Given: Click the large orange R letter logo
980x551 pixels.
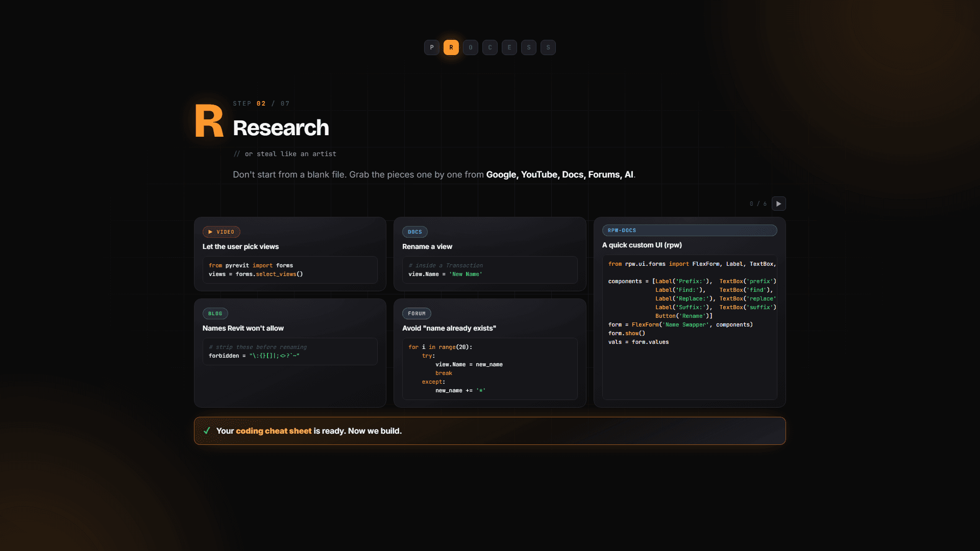Looking at the screenshot, I should [x=209, y=121].
